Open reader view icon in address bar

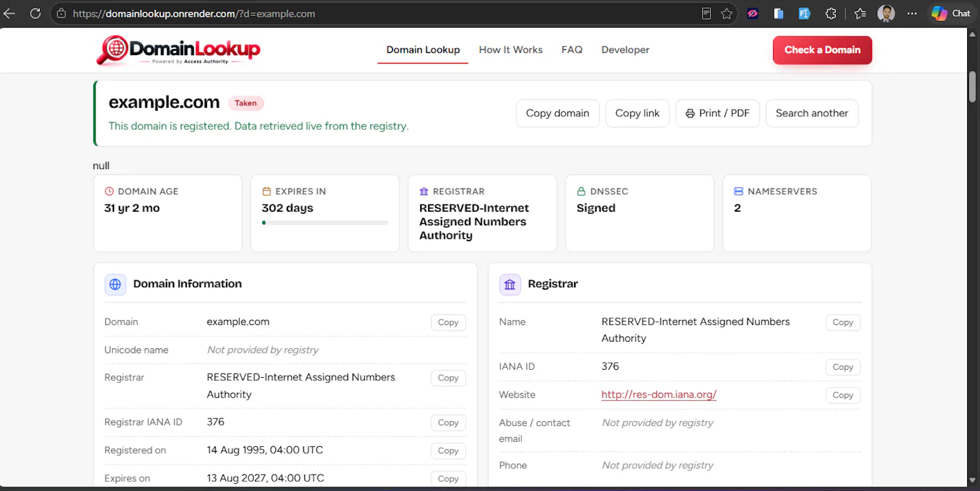706,13
